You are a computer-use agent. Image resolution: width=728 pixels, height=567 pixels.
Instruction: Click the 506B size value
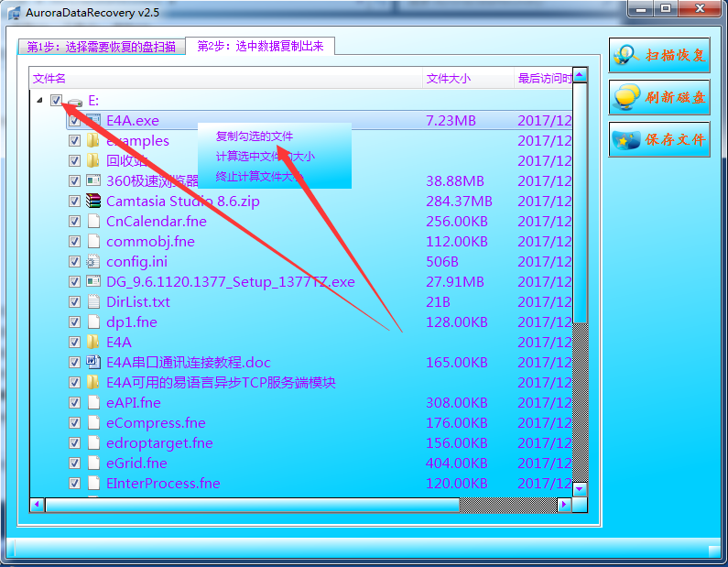(442, 261)
